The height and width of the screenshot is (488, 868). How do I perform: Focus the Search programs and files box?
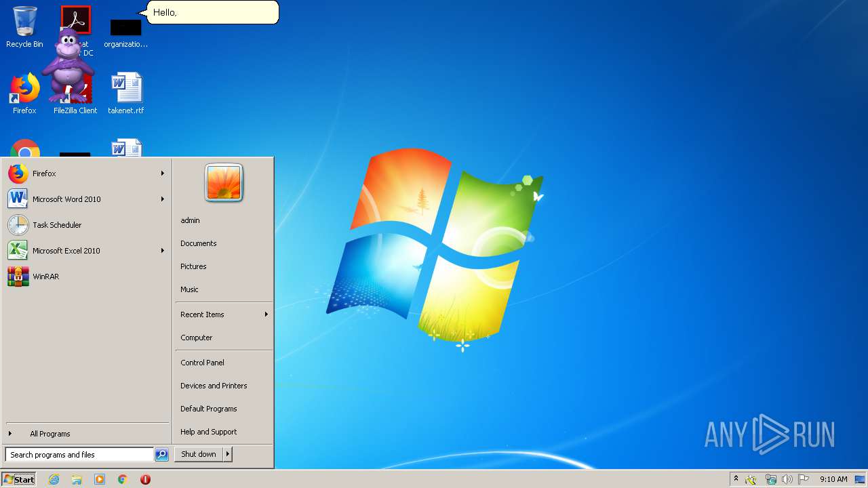click(x=79, y=455)
